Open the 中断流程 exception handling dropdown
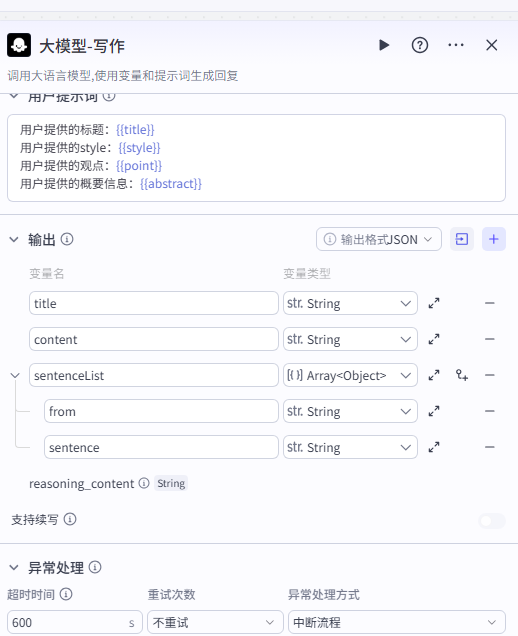The height and width of the screenshot is (636, 518). coord(396,622)
